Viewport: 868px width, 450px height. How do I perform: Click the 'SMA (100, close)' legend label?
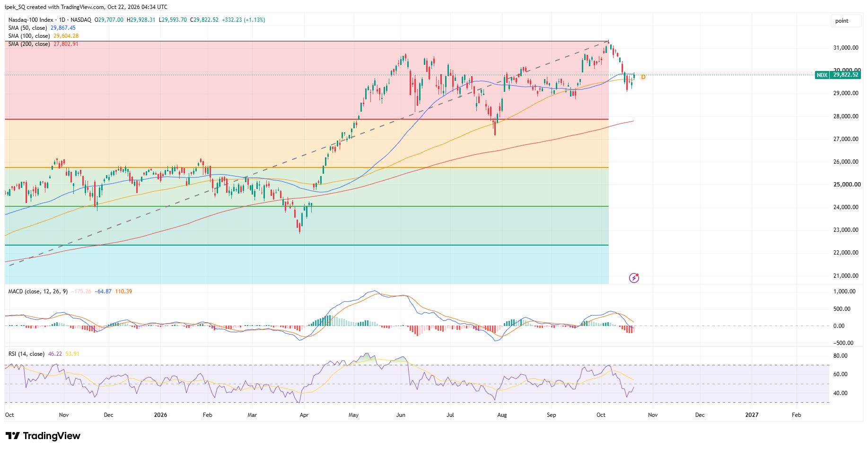tap(29, 36)
